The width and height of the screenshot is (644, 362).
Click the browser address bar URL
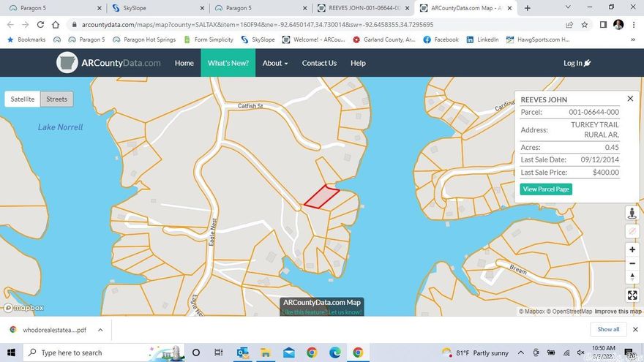pos(258,25)
